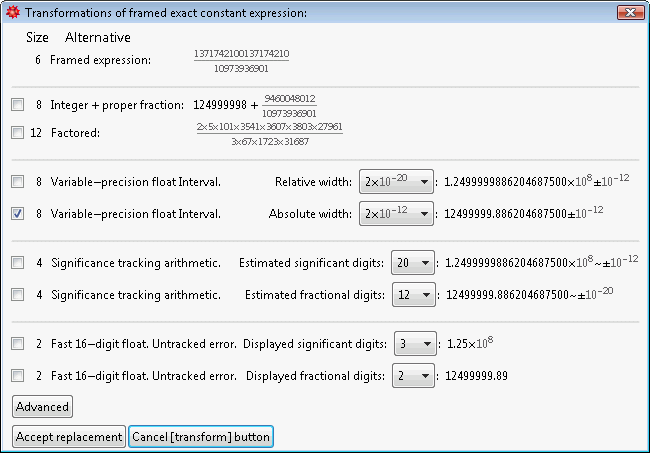Click the Relative width interval result value
Viewport: 650px width, 453px height.
[537, 181]
